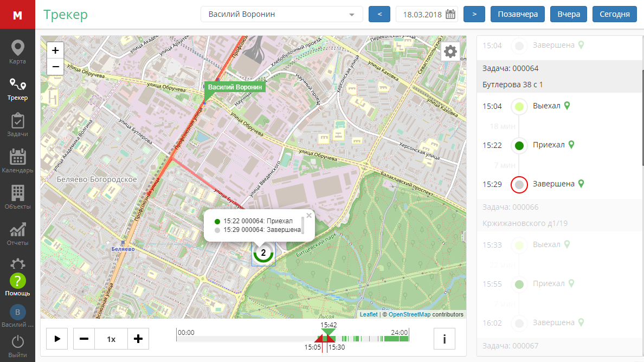Screen dimensions: 644x362
Task: Select the Трекер sidebar item
Action: 17,89
